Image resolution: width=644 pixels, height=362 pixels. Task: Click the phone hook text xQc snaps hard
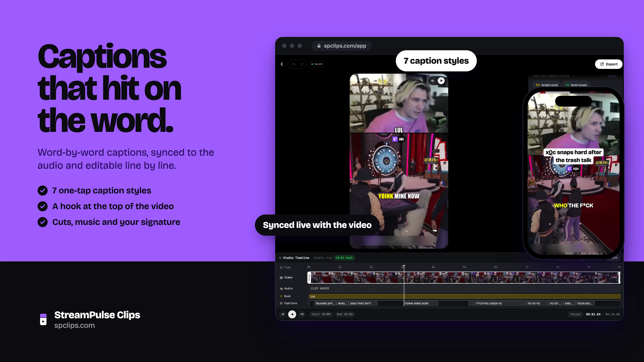tap(573, 156)
